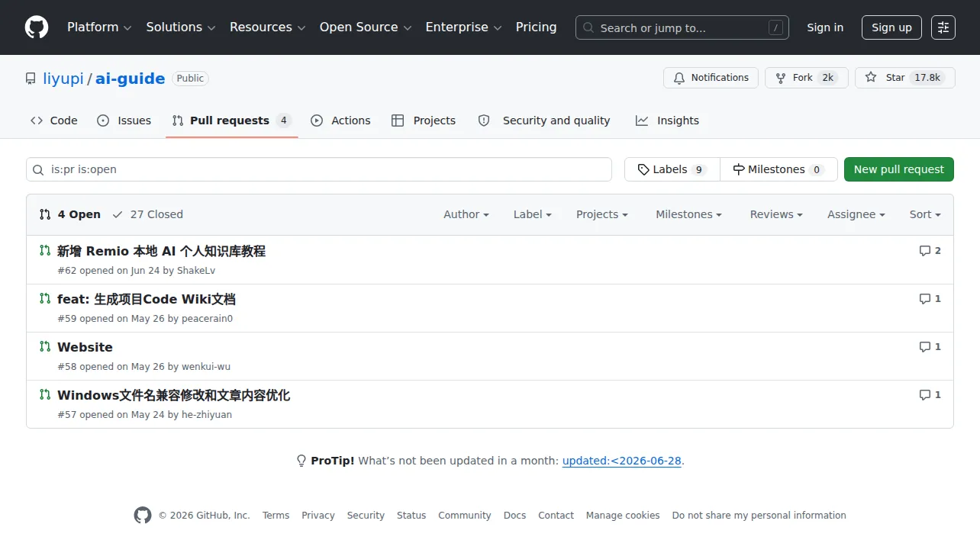Open the Sort dropdown

pyautogui.click(x=925, y=214)
